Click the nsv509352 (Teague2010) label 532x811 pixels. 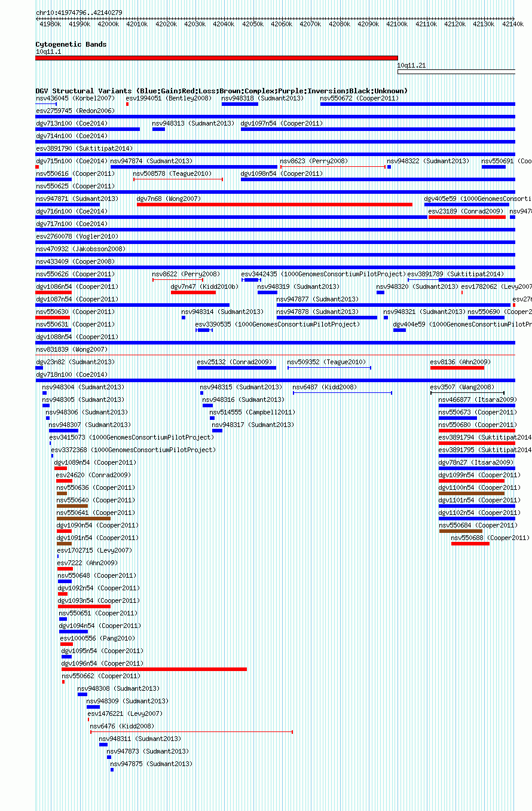click(326, 362)
